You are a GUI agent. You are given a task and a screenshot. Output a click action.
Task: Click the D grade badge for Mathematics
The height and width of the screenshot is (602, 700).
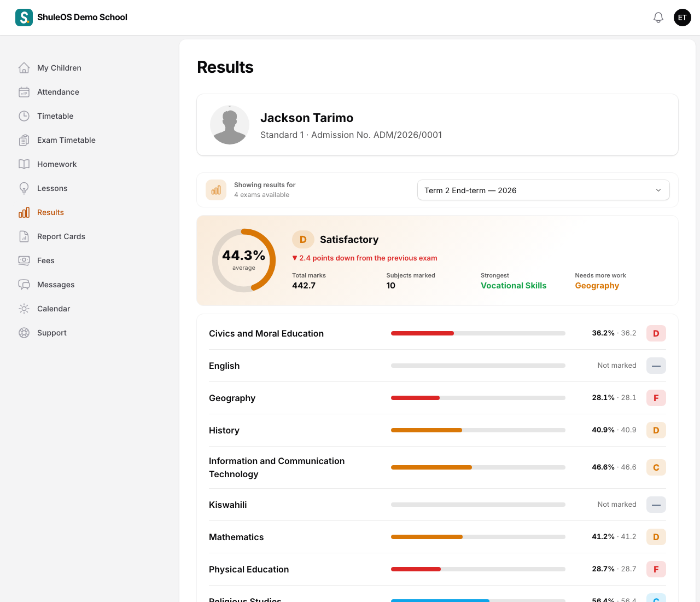tap(656, 537)
